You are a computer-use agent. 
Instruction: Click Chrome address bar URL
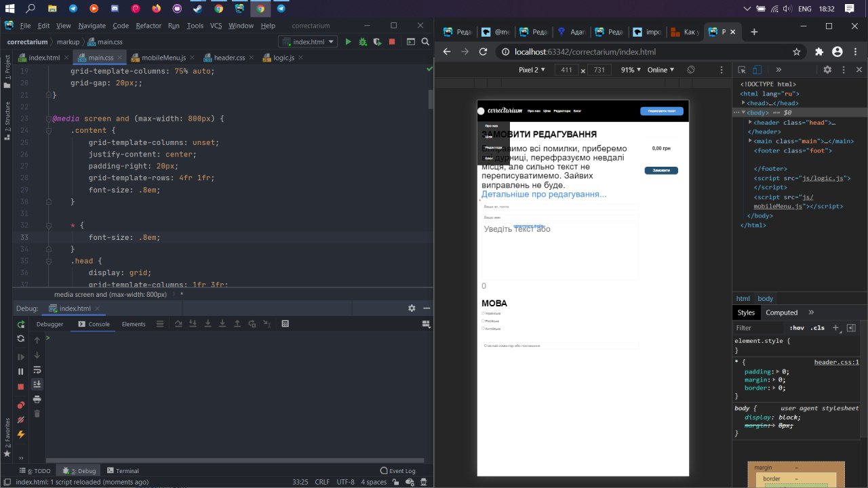pos(585,52)
